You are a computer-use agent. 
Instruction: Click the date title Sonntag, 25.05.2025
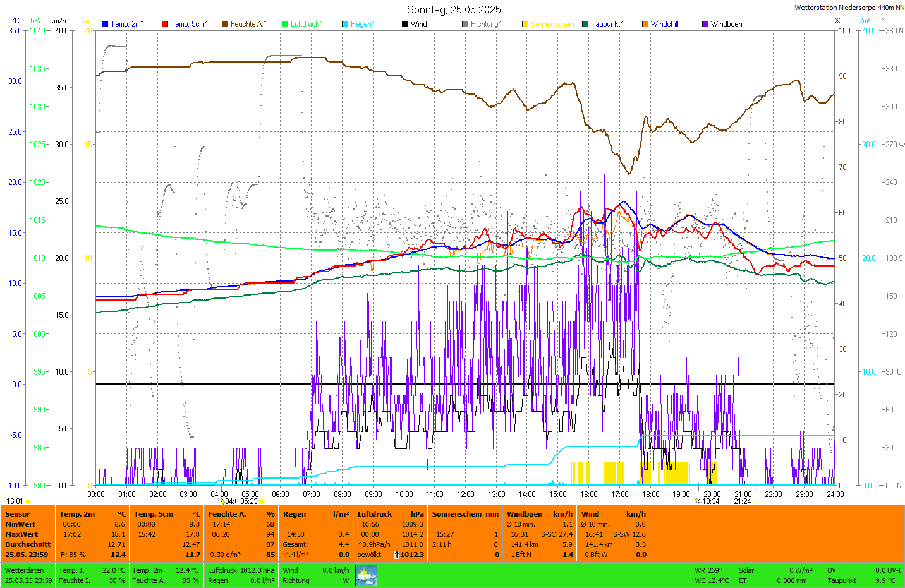pos(454,9)
